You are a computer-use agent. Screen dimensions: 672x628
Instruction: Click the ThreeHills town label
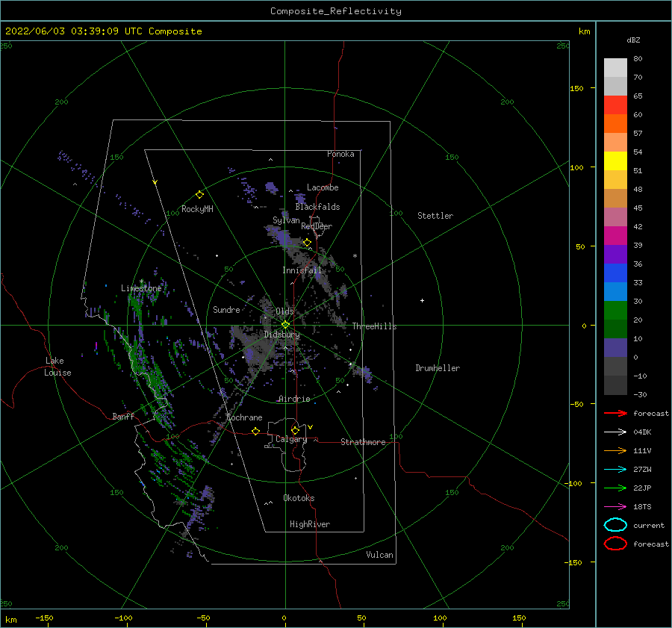[375, 326]
